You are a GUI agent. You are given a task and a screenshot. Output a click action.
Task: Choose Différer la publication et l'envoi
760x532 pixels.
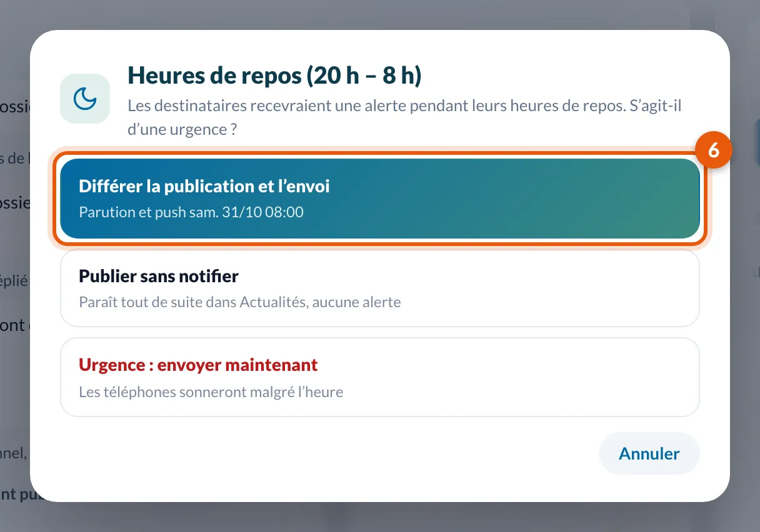click(x=380, y=199)
